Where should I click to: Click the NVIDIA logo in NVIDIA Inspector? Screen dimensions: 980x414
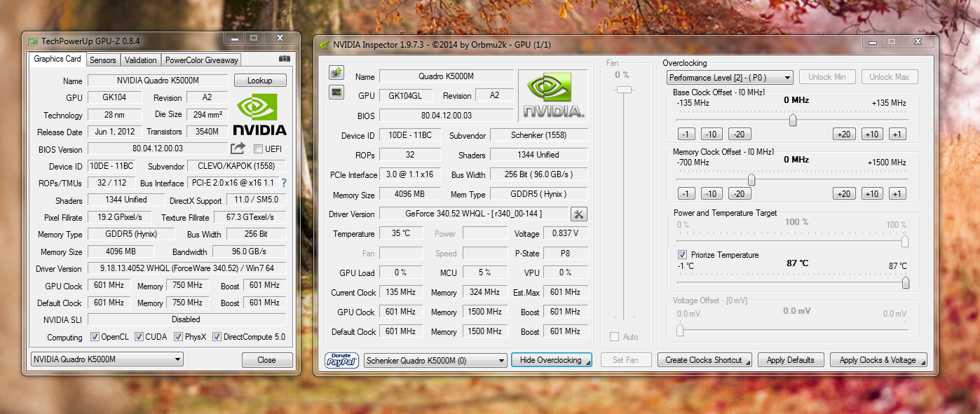click(552, 95)
